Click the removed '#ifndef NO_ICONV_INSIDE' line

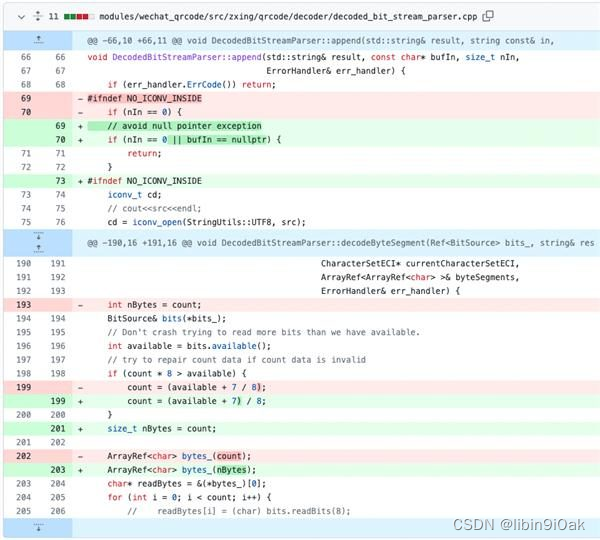pos(144,98)
